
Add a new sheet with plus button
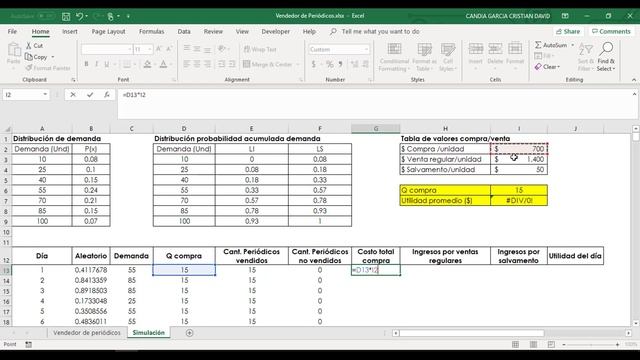(x=189, y=333)
